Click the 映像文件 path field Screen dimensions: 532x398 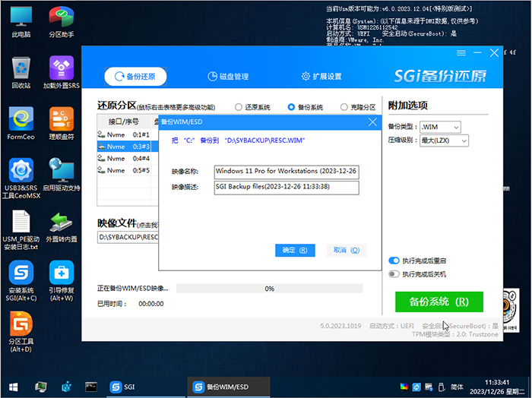tap(128, 237)
